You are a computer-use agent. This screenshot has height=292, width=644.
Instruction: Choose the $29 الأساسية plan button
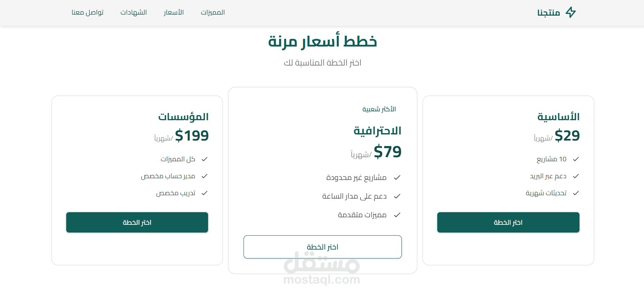508,222
